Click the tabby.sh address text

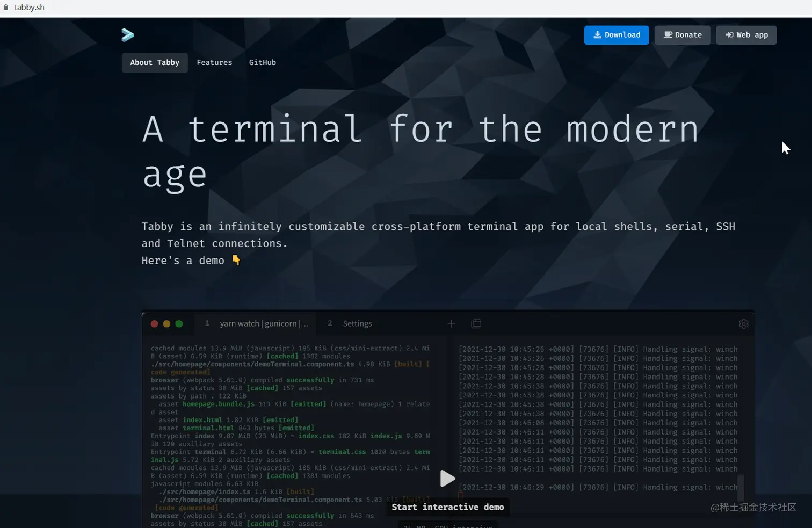coord(30,8)
